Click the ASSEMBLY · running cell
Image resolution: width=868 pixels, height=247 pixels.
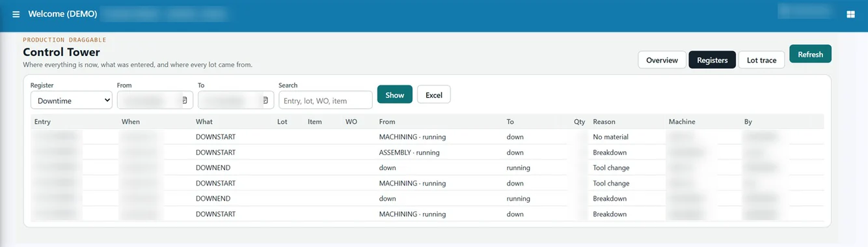tap(409, 153)
